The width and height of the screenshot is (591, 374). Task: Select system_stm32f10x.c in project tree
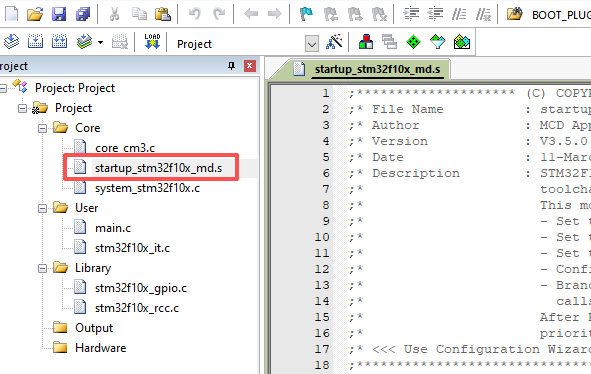(x=147, y=188)
